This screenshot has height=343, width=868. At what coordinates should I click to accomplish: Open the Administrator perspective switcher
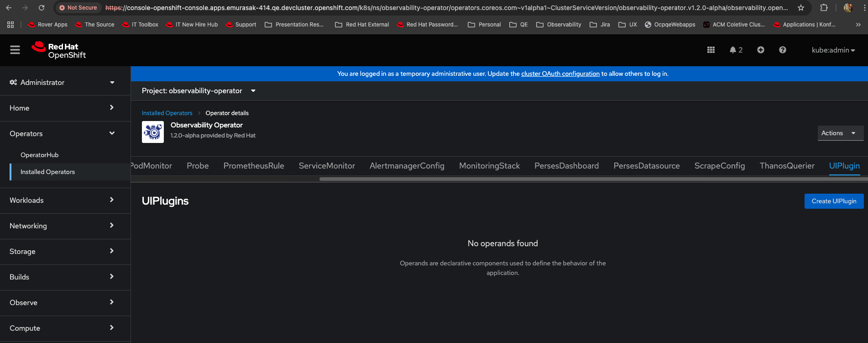pyautogui.click(x=65, y=82)
